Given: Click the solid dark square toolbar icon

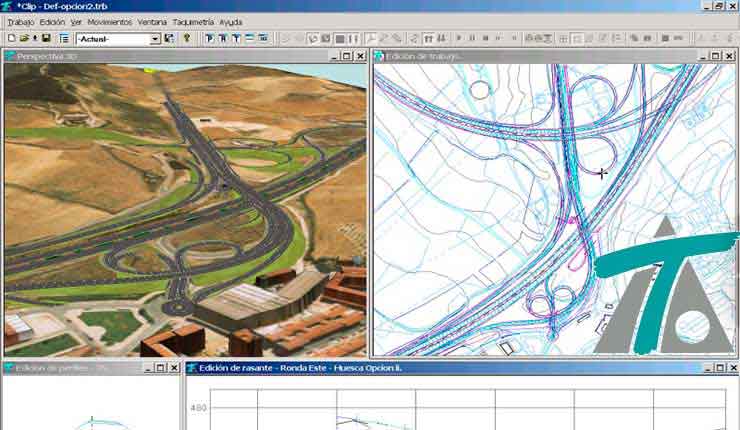Looking at the screenshot, I should [339, 39].
